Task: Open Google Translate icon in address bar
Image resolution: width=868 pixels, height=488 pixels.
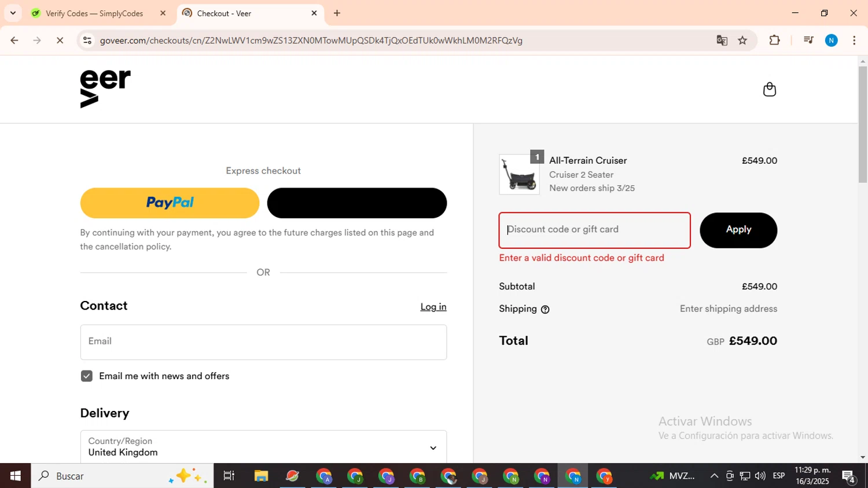Action: [722, 41]
